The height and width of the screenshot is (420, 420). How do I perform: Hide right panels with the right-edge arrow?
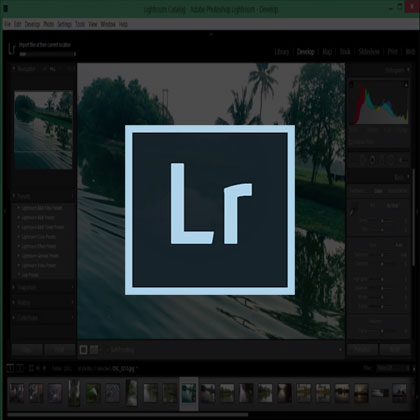(x=417, y=211)
